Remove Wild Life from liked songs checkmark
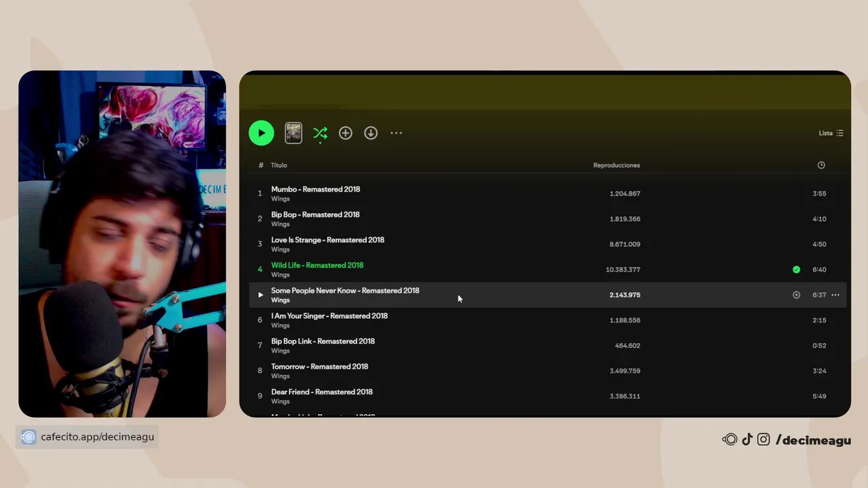This screenshot has width=868, height=488. tap(796, 270)
